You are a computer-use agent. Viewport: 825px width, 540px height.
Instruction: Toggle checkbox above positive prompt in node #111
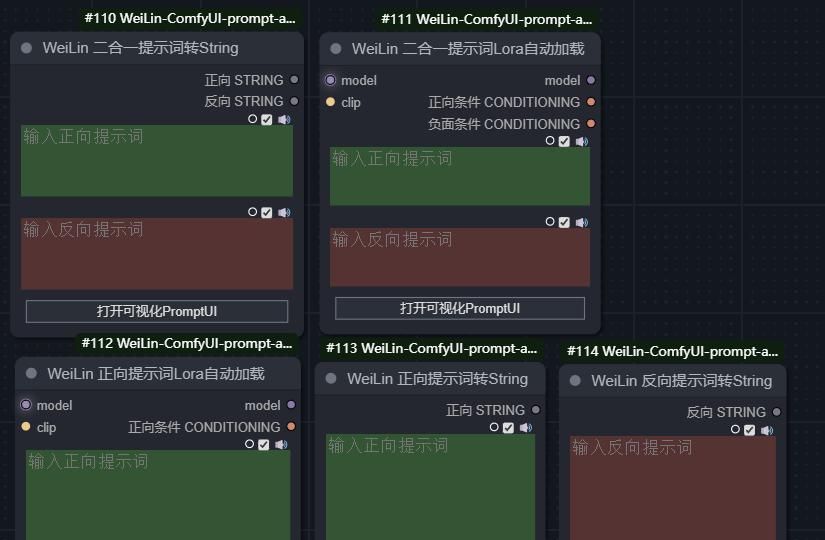[x=564, y=142]
